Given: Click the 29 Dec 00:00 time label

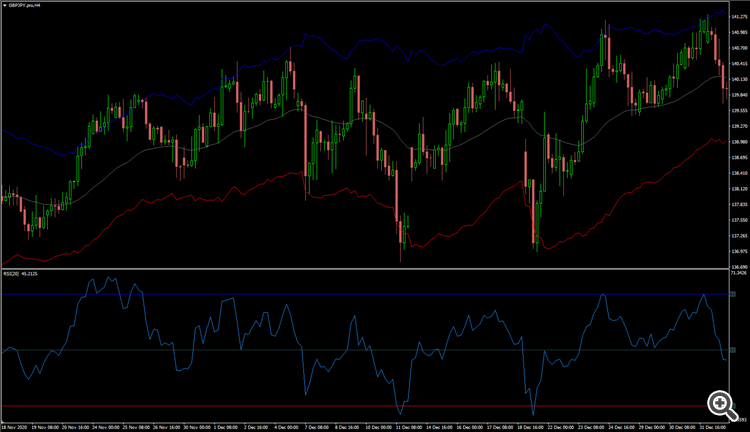Looking at the screenshot, I should point(652,427).
